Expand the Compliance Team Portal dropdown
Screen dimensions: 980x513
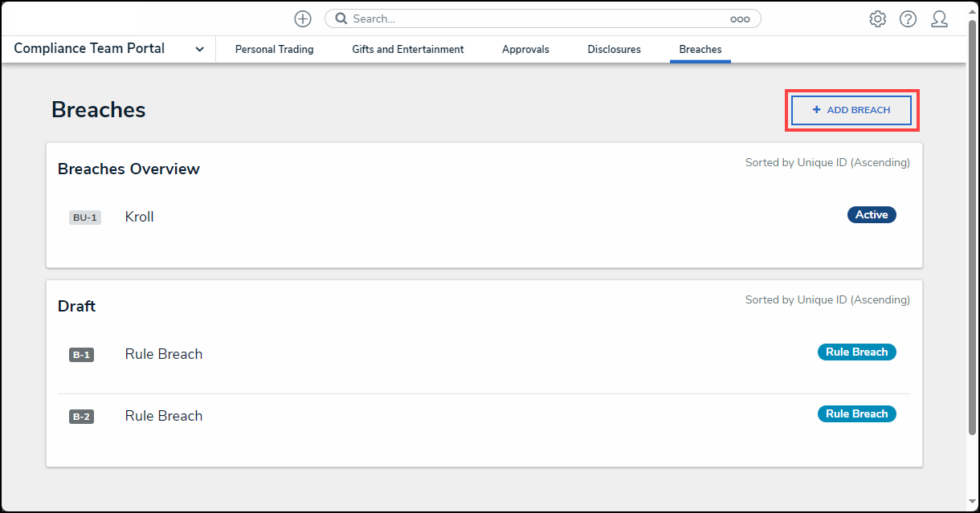point(199,49)
